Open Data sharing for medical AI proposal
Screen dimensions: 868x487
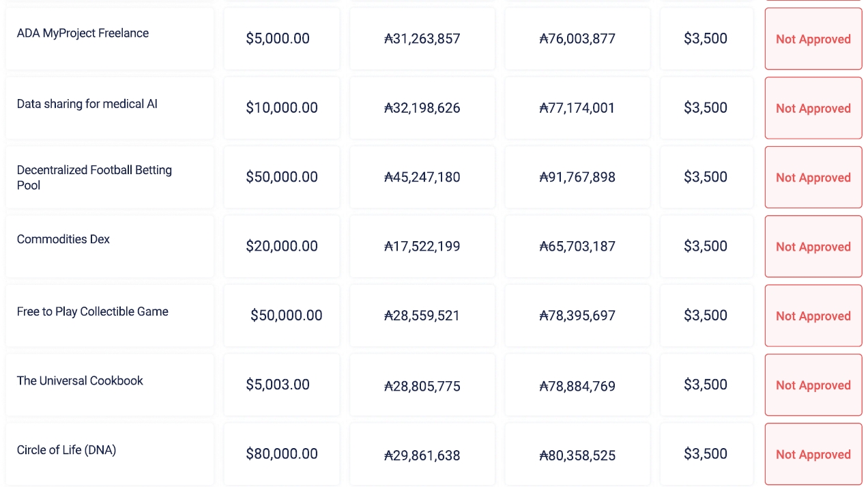pos(87,105)
